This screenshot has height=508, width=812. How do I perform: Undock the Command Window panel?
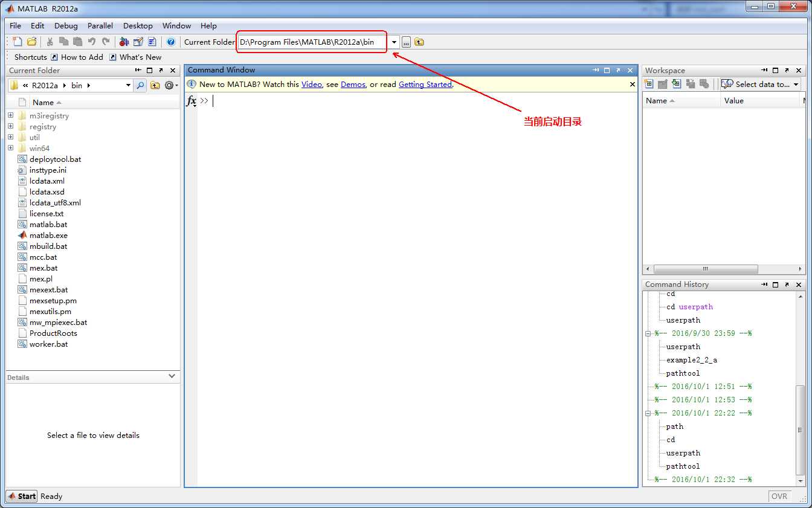(619, 70)
